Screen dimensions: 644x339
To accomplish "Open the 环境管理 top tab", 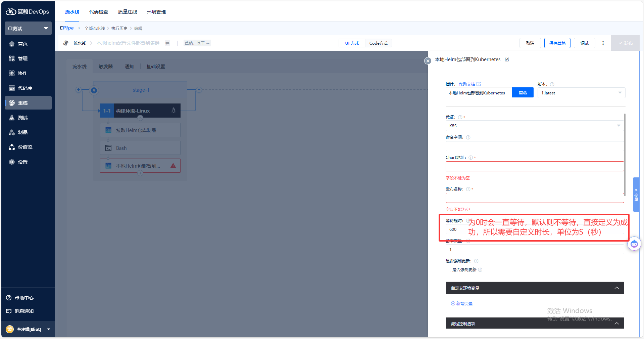I will coord(156,12).
